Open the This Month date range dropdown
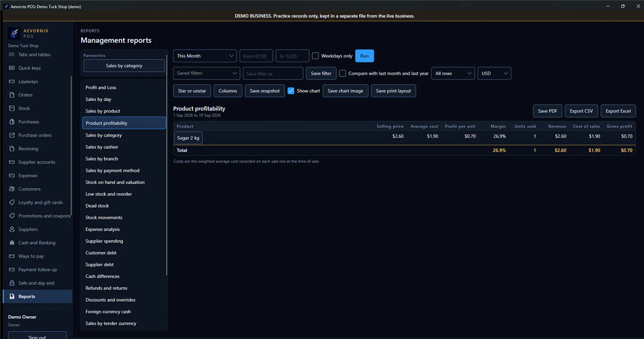This screenshot has width=644, height=339. click(x=205, y=56)
